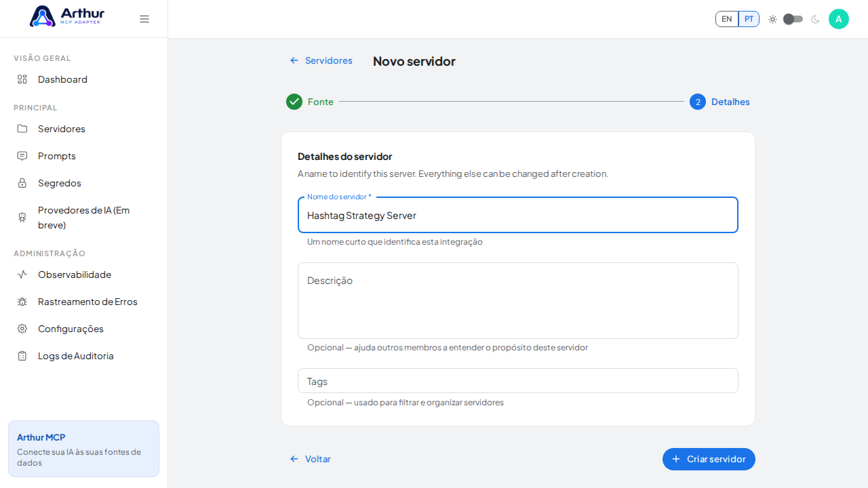Click the sun light-mode icon

click(x=772, y=19)
